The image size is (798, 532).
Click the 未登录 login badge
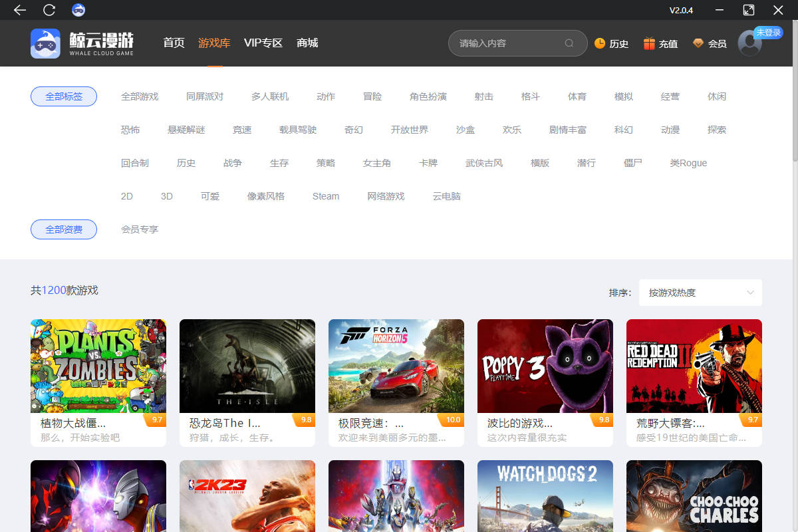(768, 33)
